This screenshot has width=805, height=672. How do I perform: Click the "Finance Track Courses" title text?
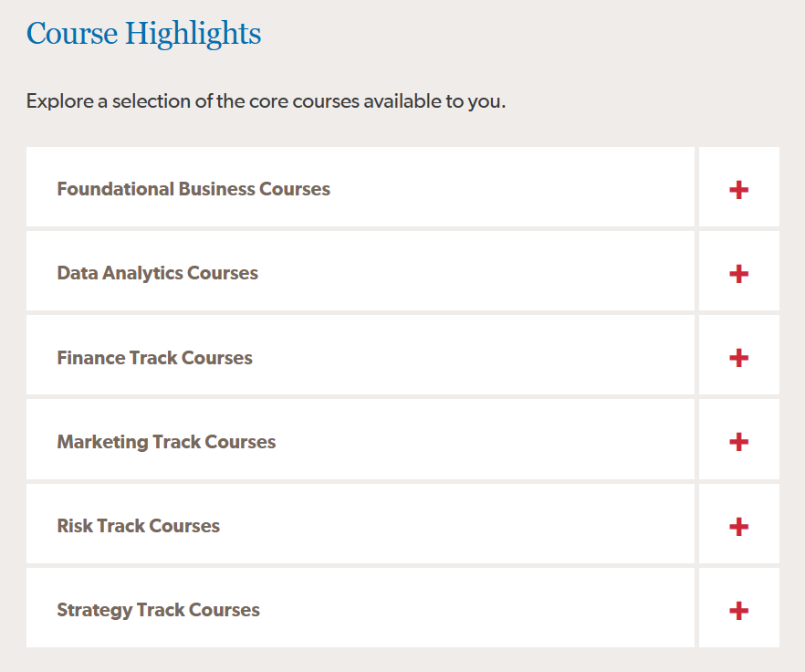coord(154,358)
